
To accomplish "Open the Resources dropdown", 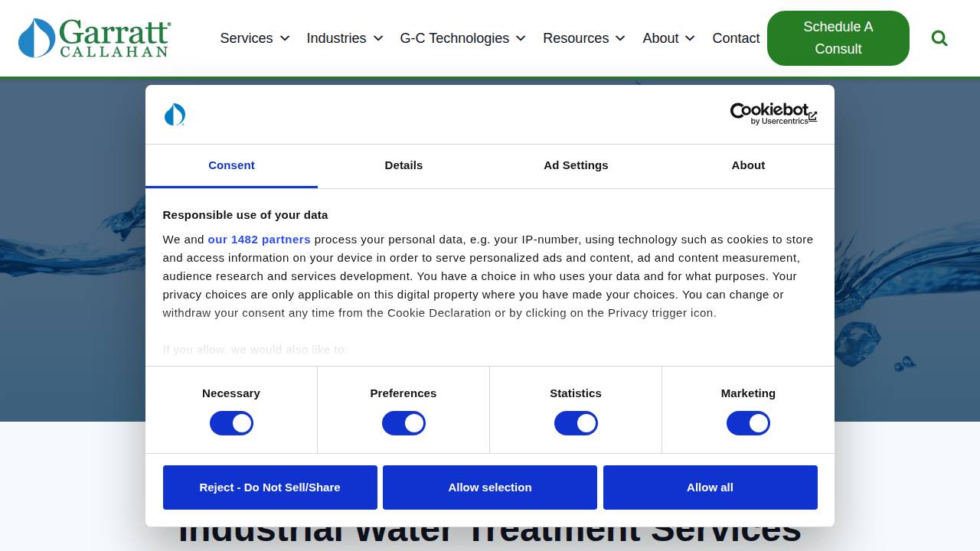I will pyautogui.click(x=584, y=38).
